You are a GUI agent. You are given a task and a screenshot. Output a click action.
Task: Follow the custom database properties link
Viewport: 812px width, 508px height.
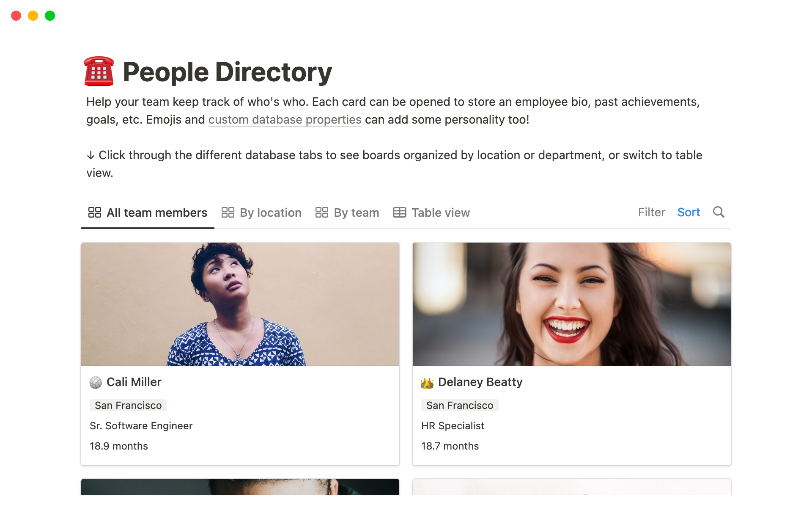click(x=285, y=120)
